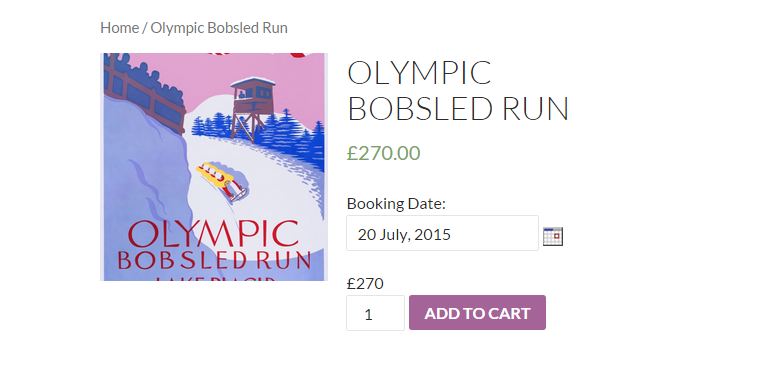Click the blue pine trees in poster

click(271, 133)
